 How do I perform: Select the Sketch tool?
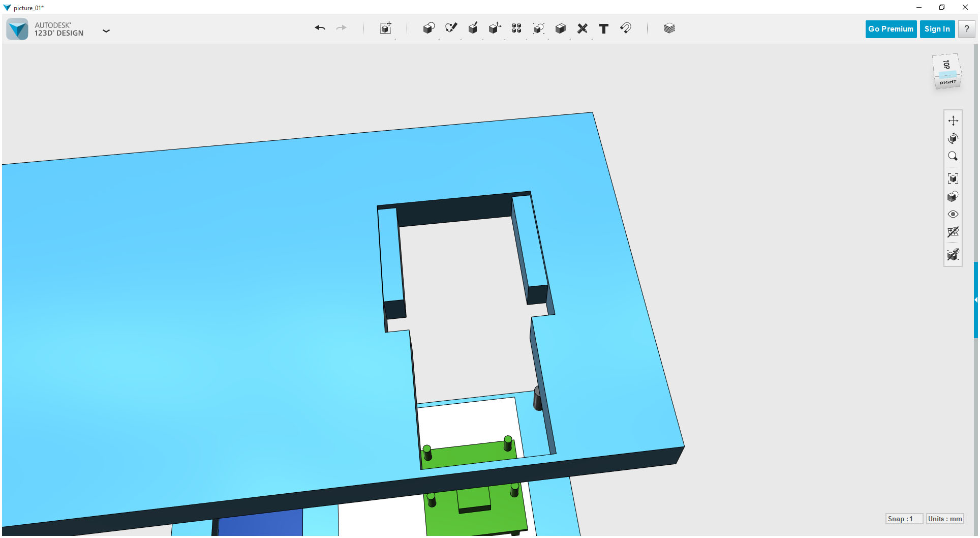click(x=451, y=29)
